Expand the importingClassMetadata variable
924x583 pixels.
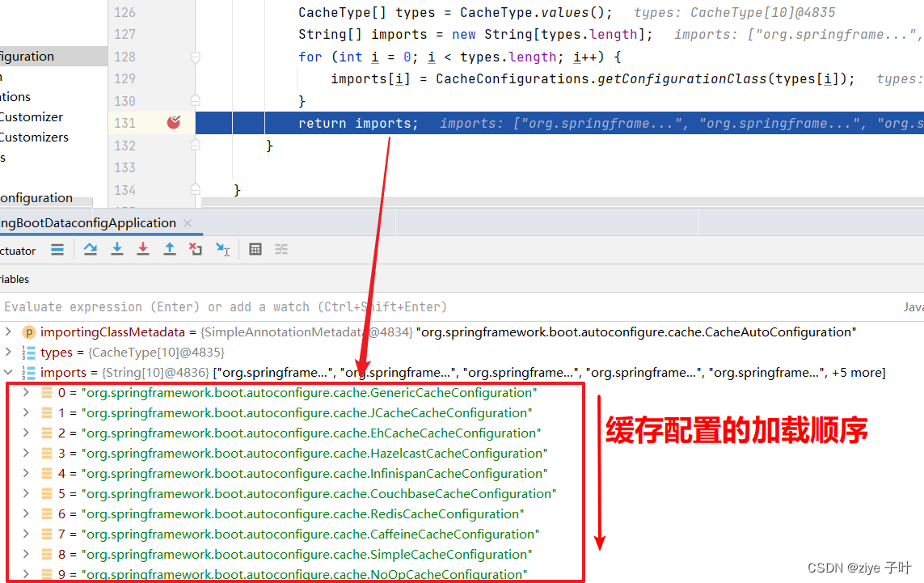pos(8,332)
